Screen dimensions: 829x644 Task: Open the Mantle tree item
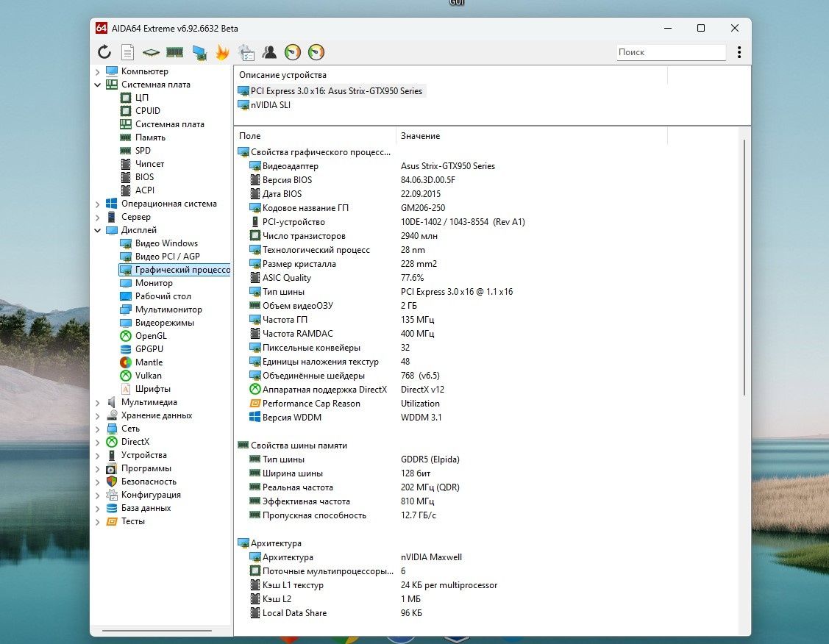click(149, 362)
